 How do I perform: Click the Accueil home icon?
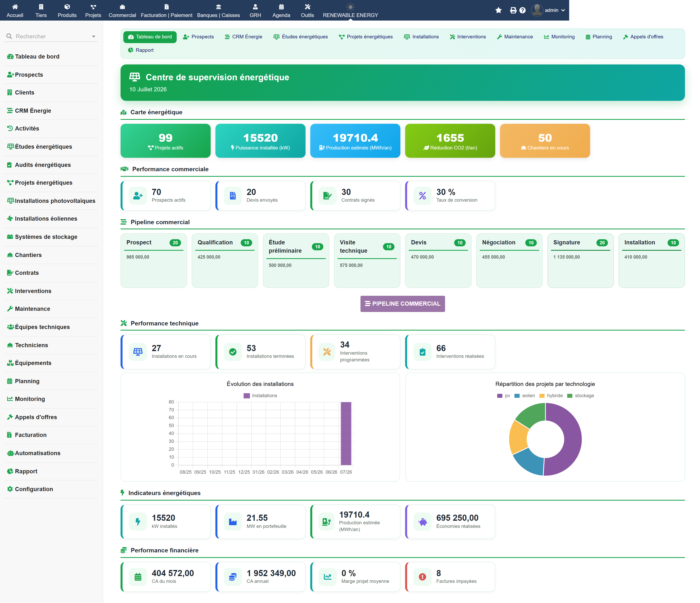coord(15,7)
